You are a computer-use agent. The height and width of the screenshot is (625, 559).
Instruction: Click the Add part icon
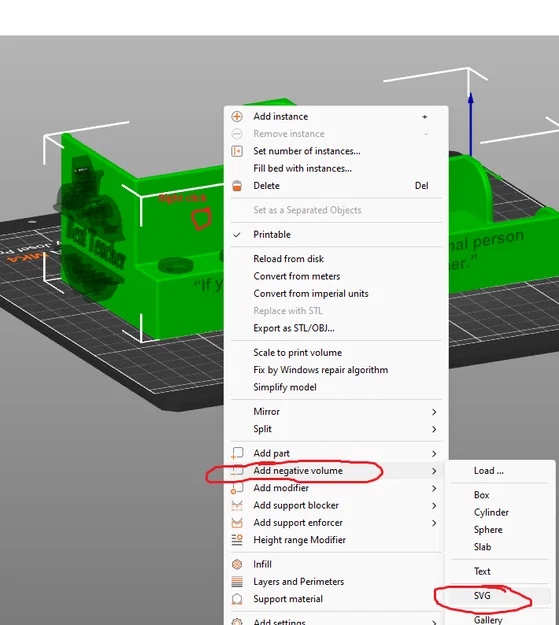[x=237, y=453]
